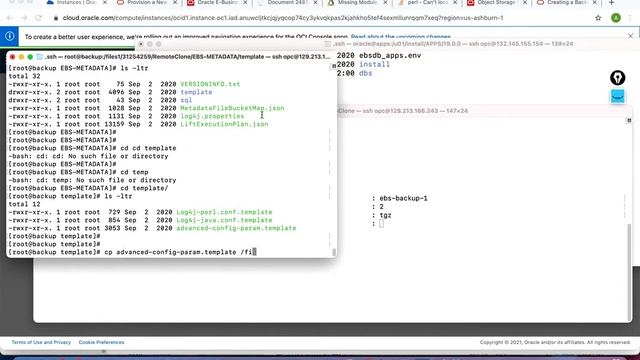Screen dimensions: 640x360
Task: Go back in the browser history
Action: [x=10, y=18]
